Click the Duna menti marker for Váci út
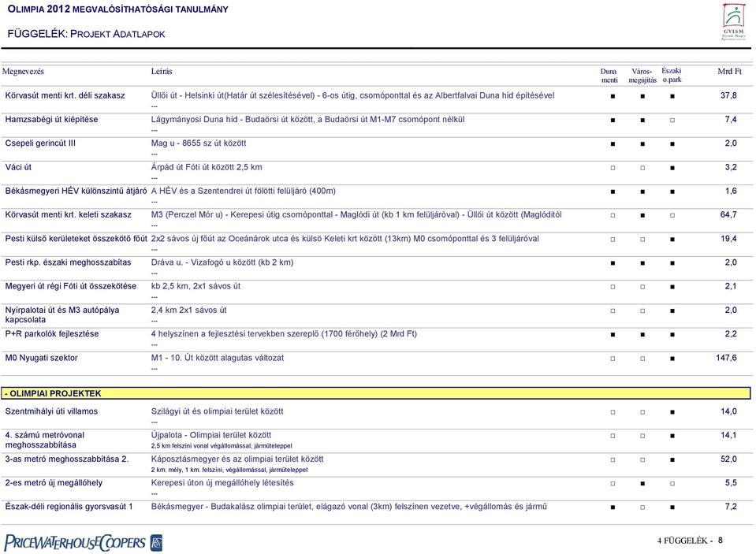 click(x=613, y=168)
